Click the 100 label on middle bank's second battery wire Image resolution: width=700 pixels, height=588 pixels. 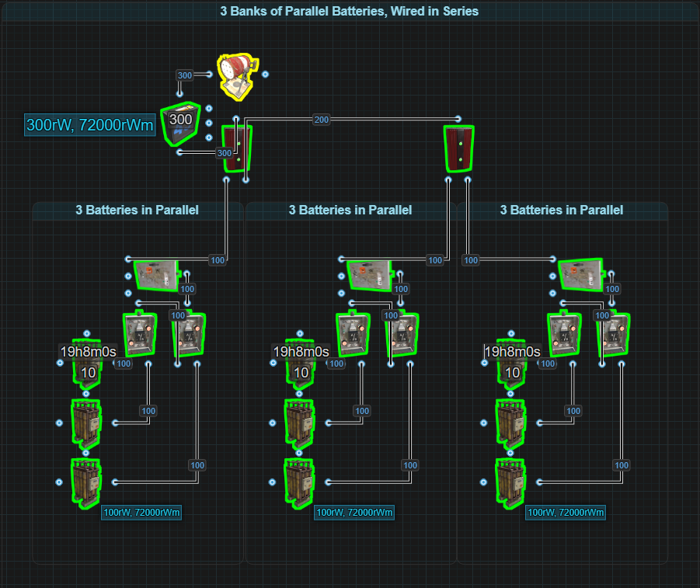pos(361,411)
